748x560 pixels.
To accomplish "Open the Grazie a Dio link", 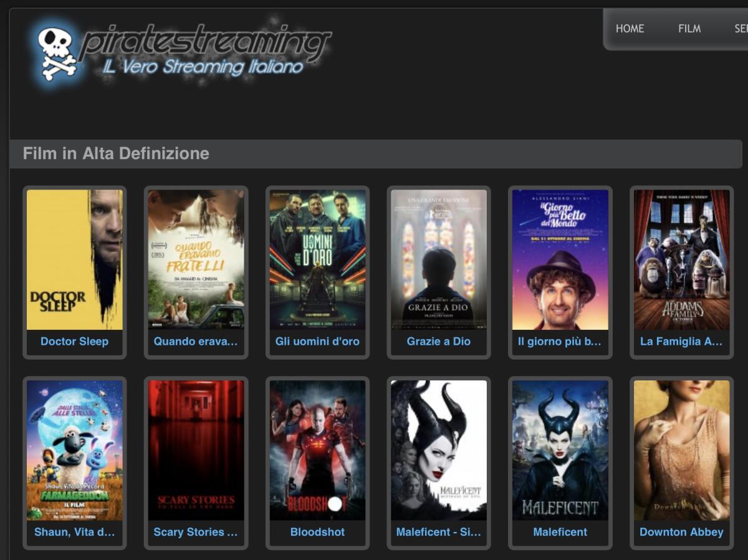I will tap(439, 341).
